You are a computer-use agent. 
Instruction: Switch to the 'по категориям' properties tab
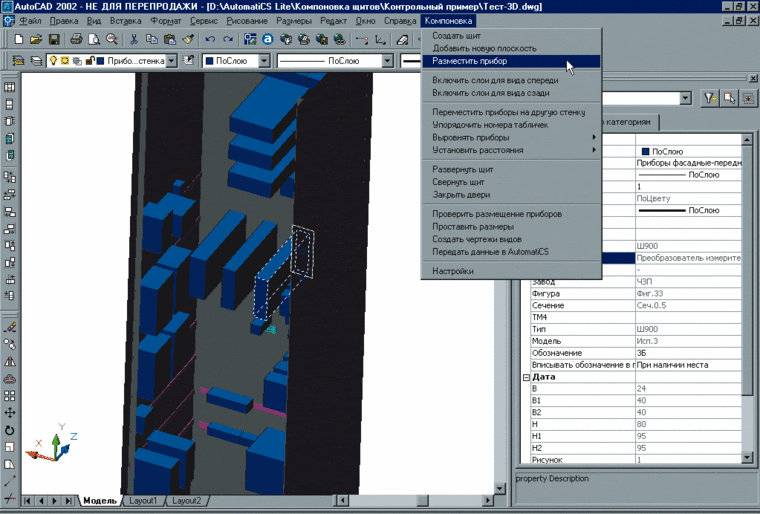pos(629,122)
